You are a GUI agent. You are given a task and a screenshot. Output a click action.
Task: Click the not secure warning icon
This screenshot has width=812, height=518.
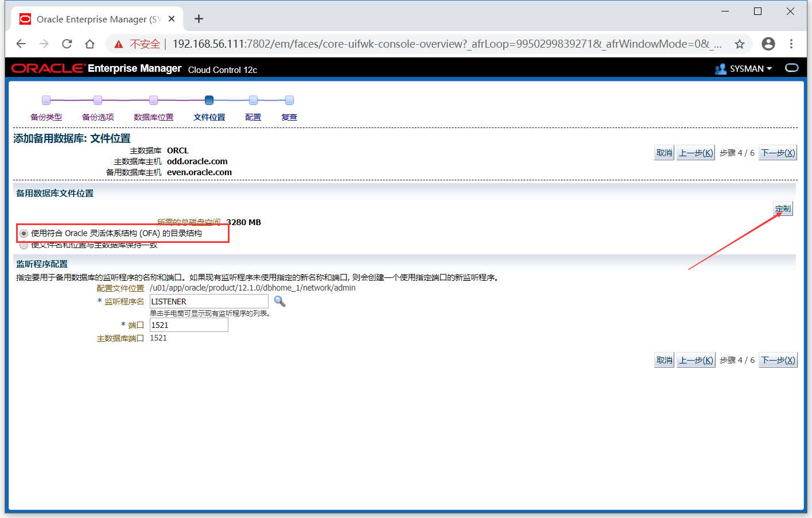point(119,44)
